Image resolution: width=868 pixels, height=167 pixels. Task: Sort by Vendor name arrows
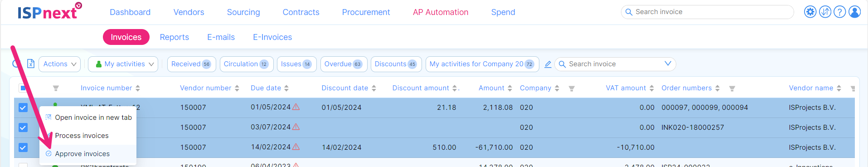pos(839,88)
